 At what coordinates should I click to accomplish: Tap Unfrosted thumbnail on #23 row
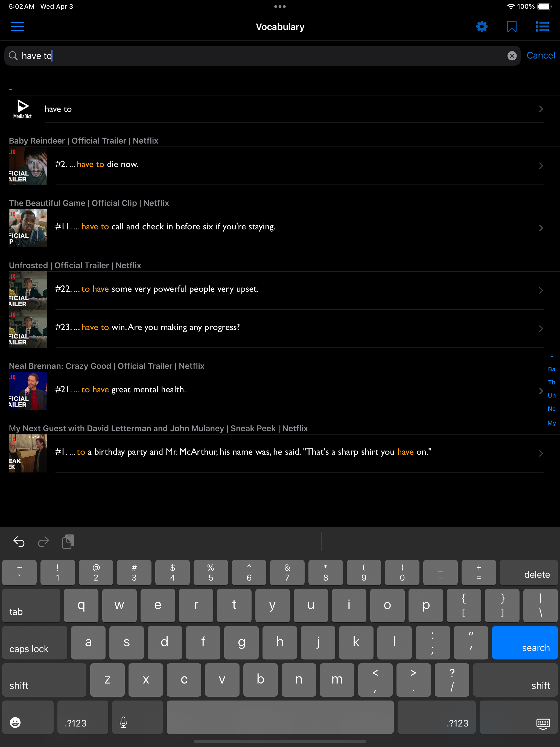pos(28,329)
